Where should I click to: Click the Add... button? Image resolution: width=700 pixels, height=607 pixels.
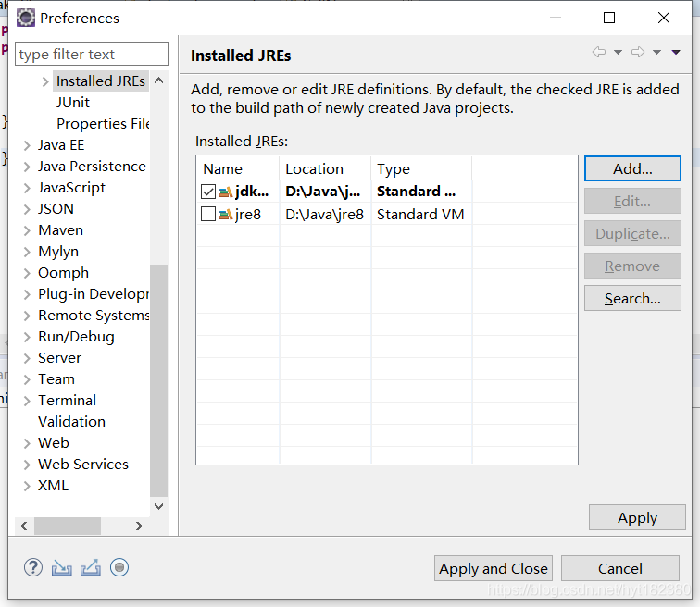pyautogui.click(x=632, y=168)
